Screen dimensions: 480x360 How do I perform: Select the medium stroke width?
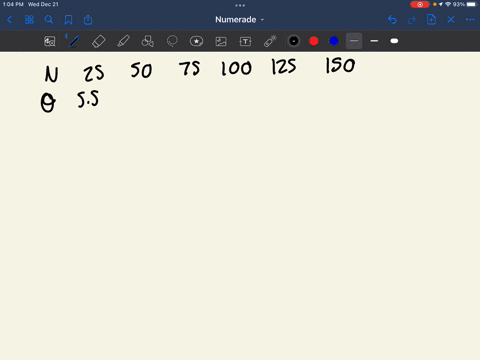tap(374, 41)
